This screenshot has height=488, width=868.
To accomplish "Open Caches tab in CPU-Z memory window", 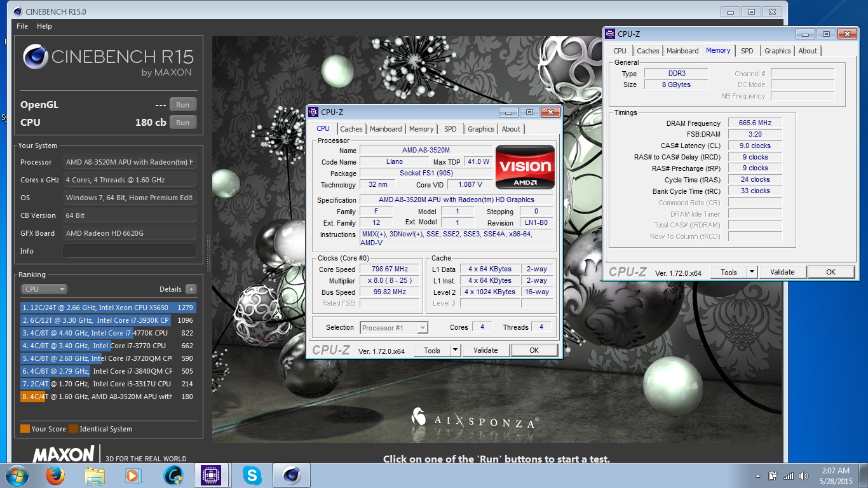I will coord(648,51).
